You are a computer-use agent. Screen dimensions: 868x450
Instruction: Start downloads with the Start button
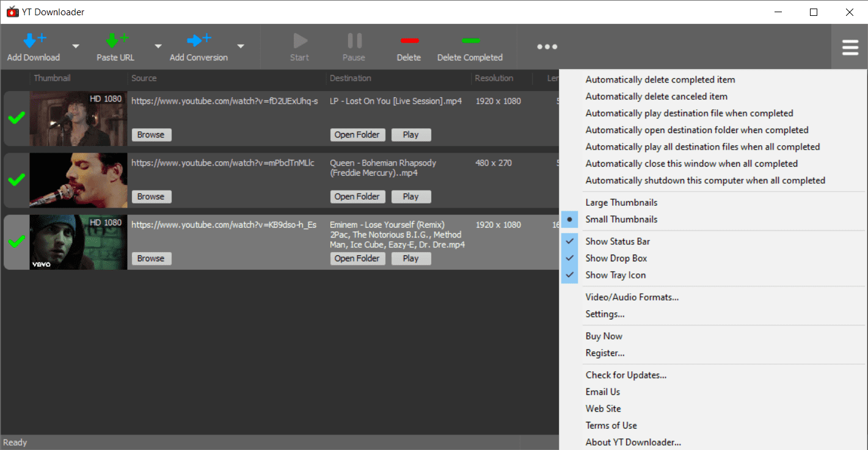click(x=299, y=47)
